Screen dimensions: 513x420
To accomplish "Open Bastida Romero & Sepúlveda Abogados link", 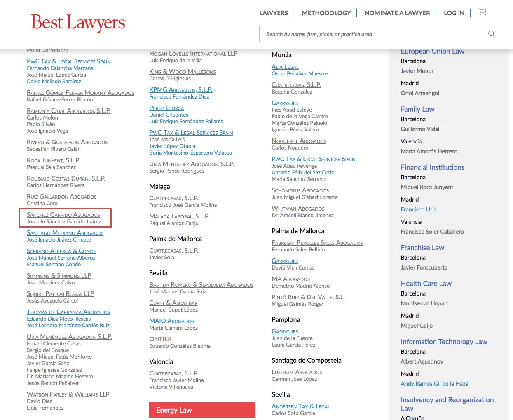I will (x=201, y=285).
